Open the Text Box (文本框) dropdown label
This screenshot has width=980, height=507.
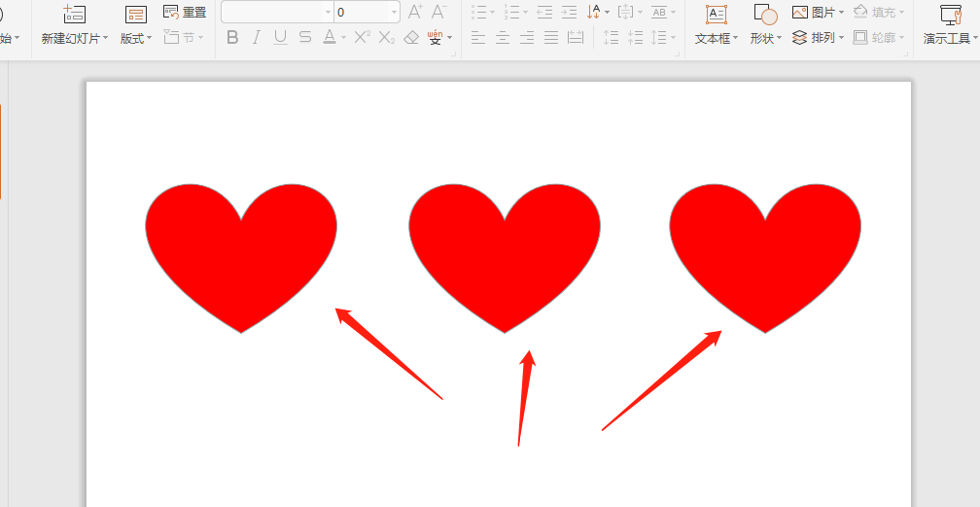click(717, 38)
